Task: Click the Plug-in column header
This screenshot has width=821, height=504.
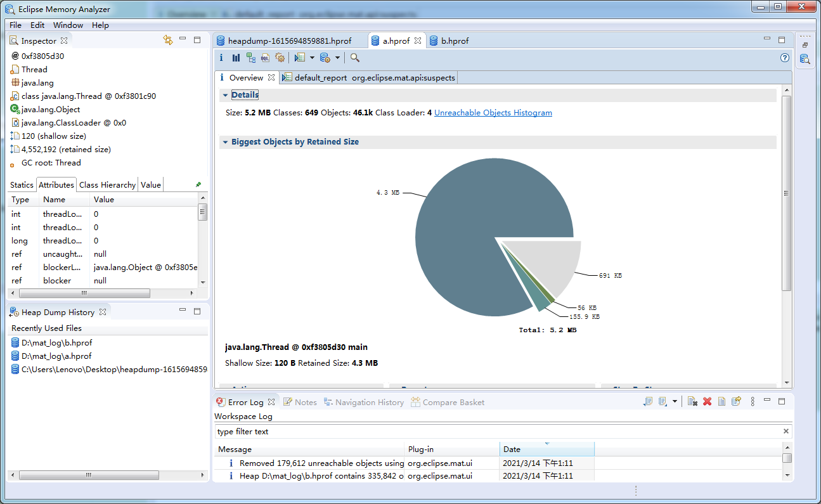Action: click(x=452, y=449)
